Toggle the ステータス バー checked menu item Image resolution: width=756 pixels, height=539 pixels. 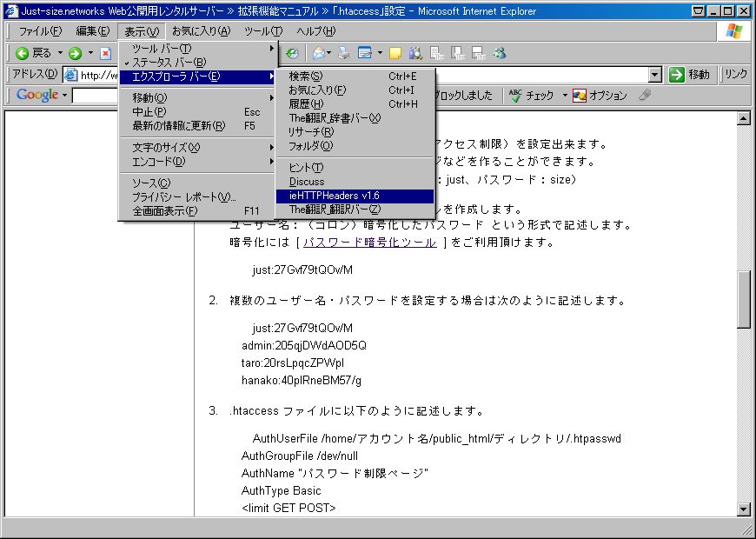[x=169, y=63]
